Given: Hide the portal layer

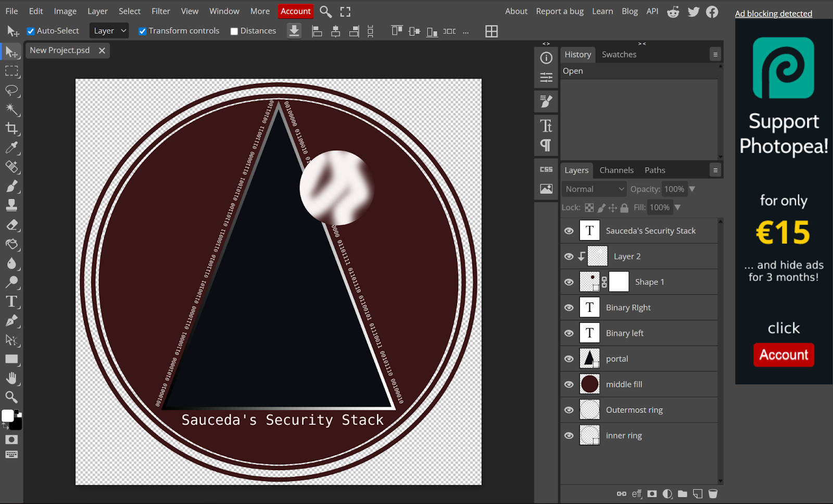Looking at the screenshot, I should (x=569, y=359).
